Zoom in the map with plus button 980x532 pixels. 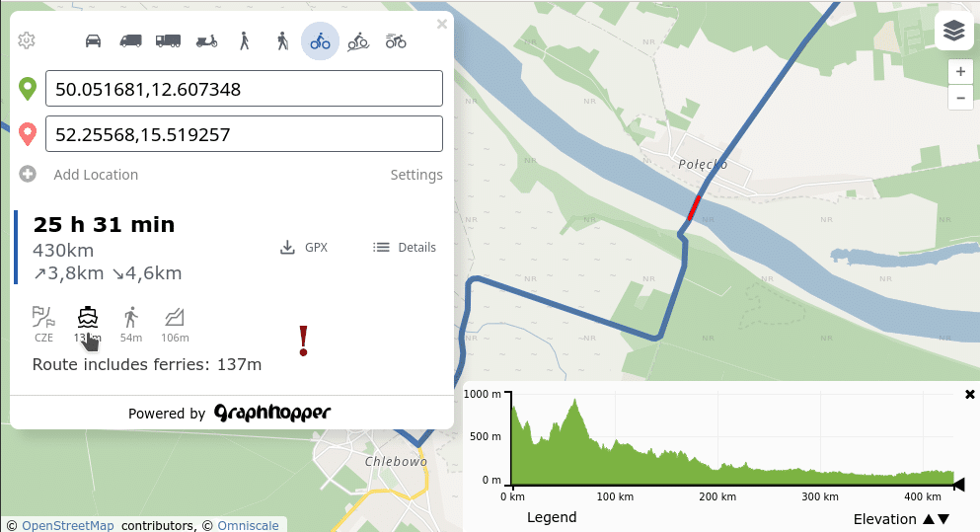coord(960,72)
